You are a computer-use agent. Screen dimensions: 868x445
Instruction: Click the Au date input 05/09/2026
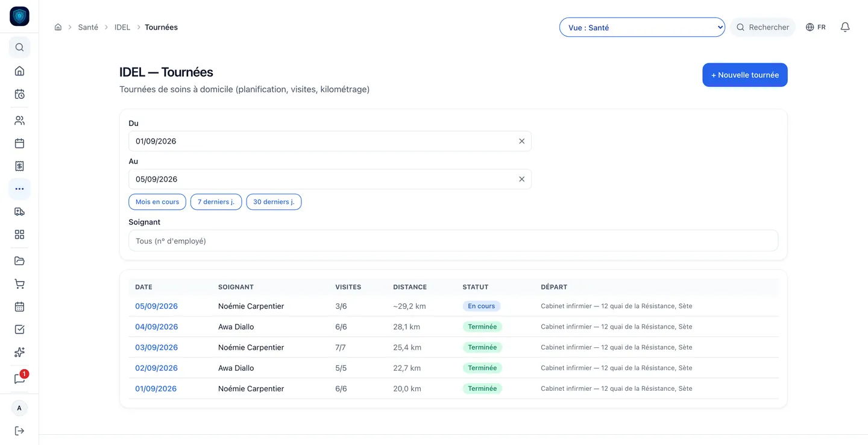pyautogui.click(x=330, y=179)
